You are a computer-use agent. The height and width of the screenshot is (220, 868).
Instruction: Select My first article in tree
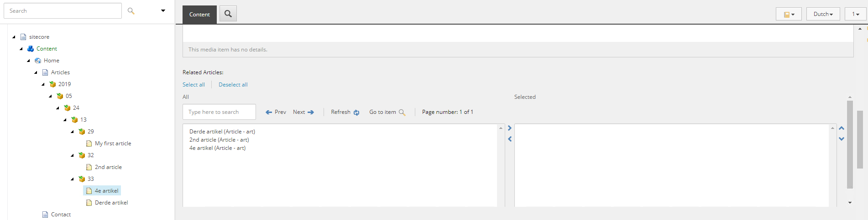click(113, 143)
